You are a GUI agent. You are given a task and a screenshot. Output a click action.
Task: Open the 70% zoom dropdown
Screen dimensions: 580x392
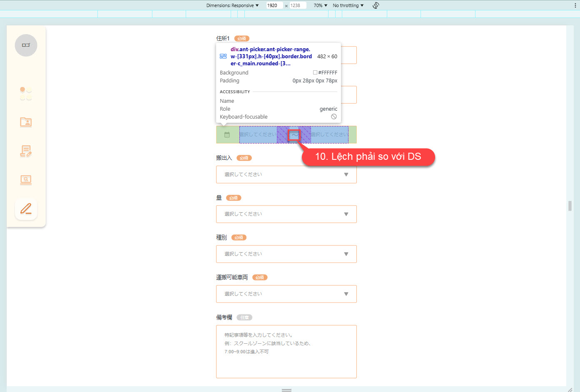point(320,5)
